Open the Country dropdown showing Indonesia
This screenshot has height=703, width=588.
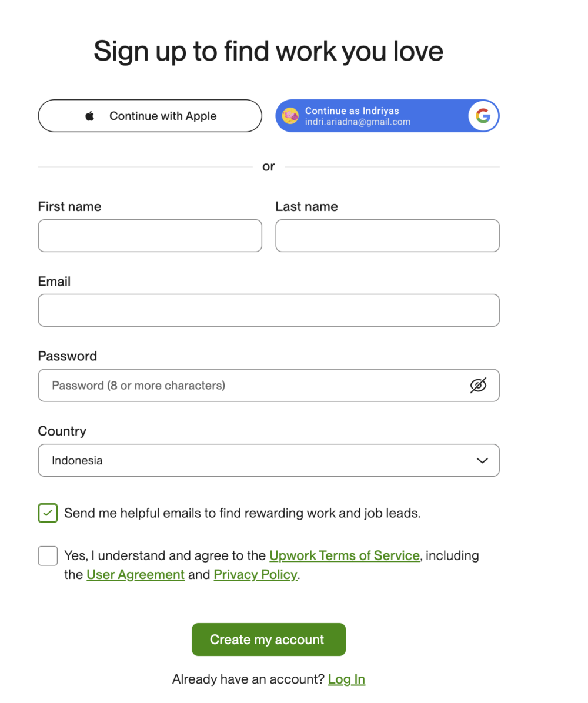[269, 460]
